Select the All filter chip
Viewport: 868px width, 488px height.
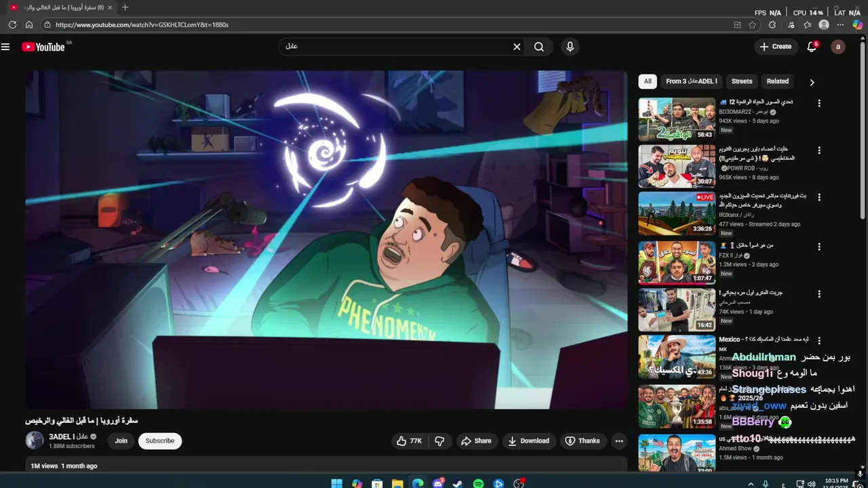648,81
